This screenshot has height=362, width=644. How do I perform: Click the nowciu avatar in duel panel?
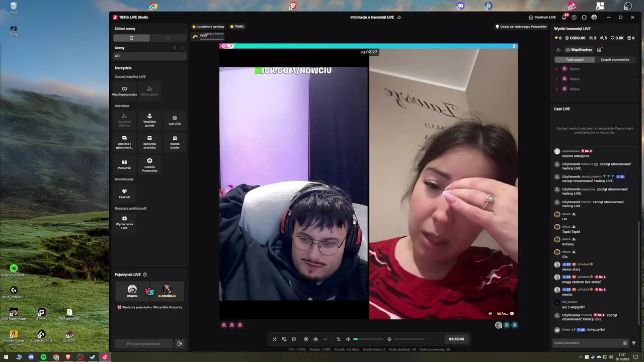132,290
